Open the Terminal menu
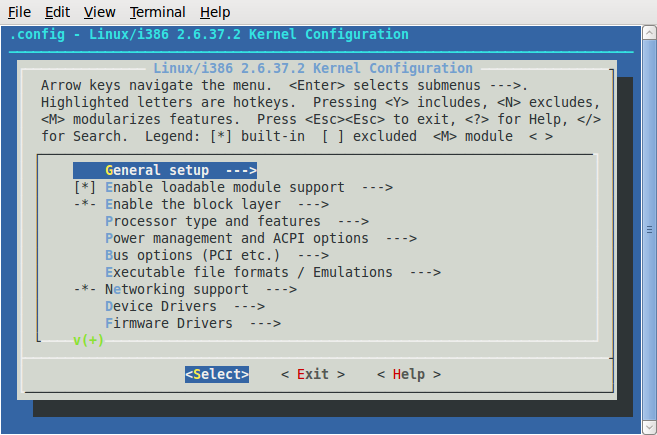The image size is (657, 435). click(158, 12)
